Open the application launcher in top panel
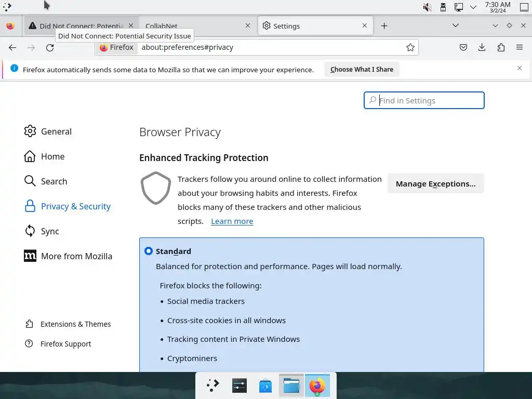 7,6
